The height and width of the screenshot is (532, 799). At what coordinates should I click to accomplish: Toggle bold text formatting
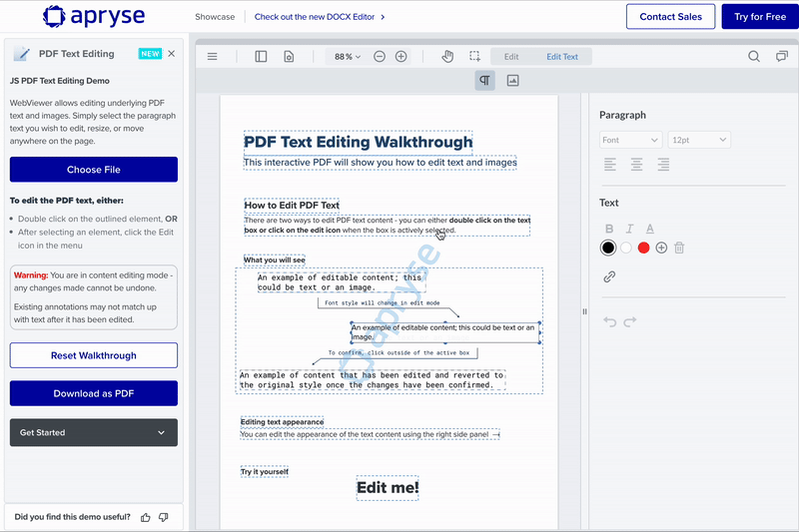click(x=609, y=229)
